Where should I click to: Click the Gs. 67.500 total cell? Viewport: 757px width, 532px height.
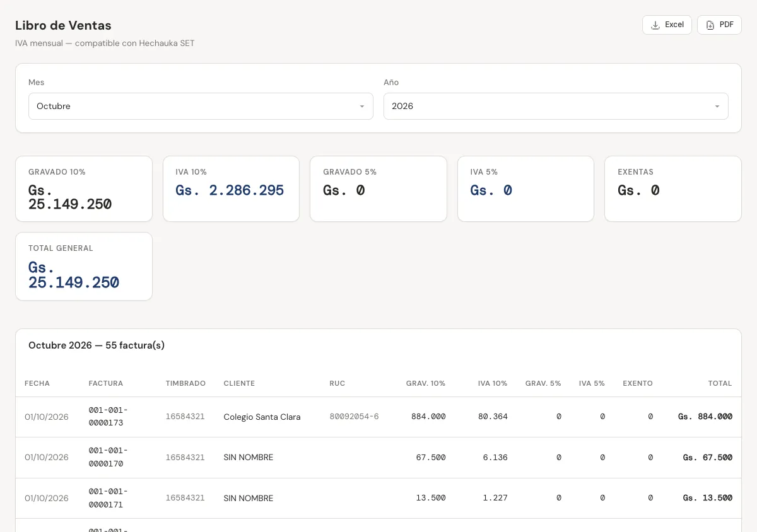(x=708, y=458)
